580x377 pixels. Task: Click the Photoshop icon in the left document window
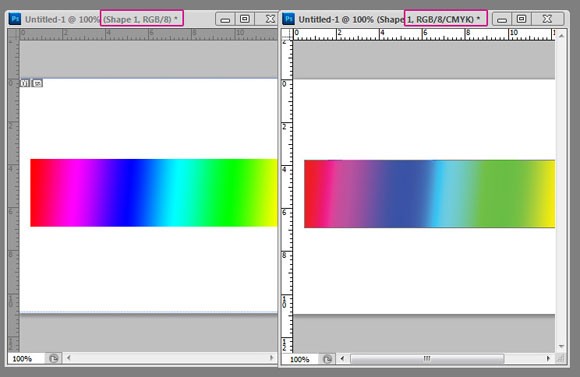(15, 19)
